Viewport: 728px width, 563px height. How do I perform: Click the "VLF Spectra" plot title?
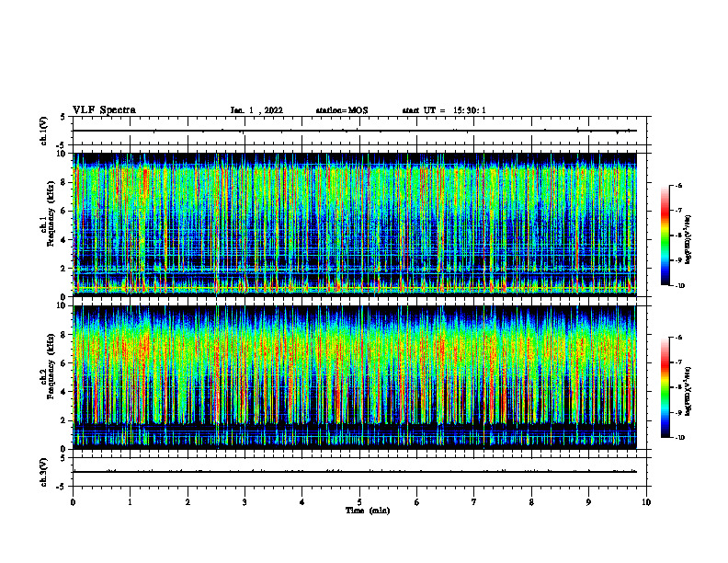click(x=104, y=110)
